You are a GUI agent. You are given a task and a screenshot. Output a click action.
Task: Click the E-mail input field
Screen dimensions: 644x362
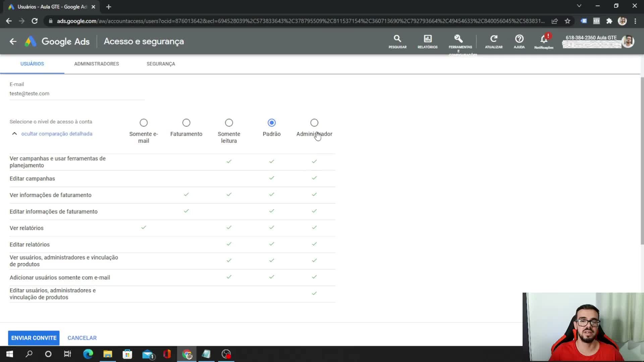click(77, 94)
